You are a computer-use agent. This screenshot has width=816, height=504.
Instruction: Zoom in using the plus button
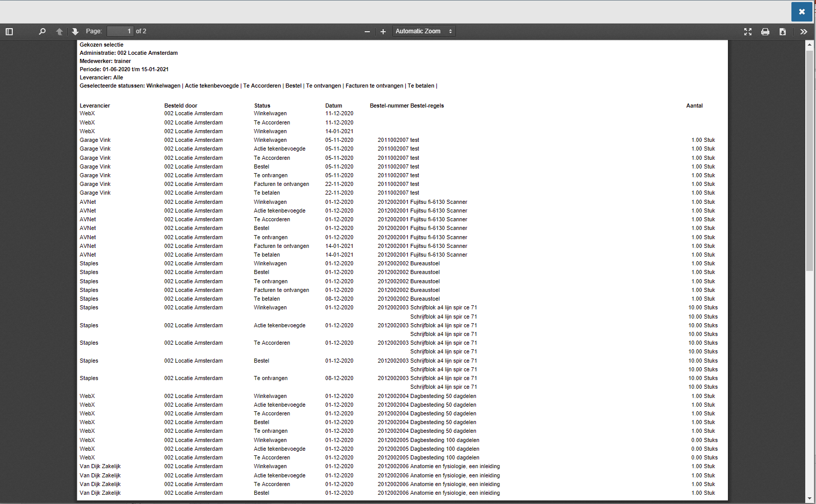click(x=383, y=32)
